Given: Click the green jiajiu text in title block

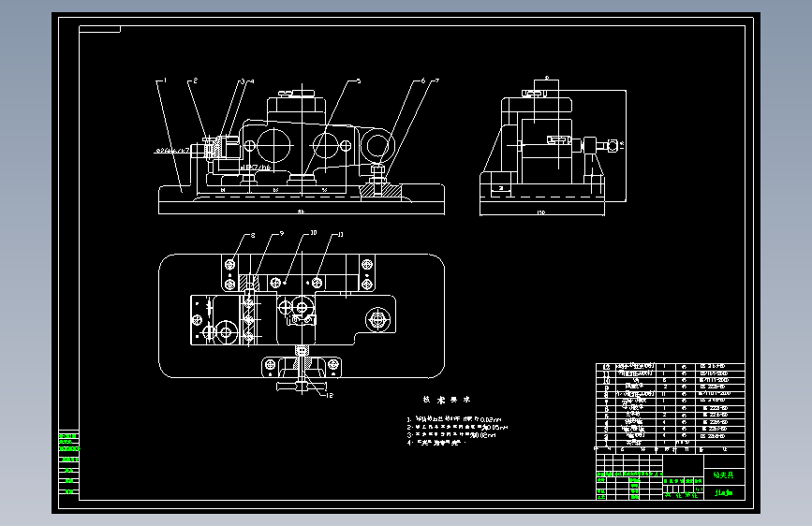Looking at the screenshot, I should 723,492.
